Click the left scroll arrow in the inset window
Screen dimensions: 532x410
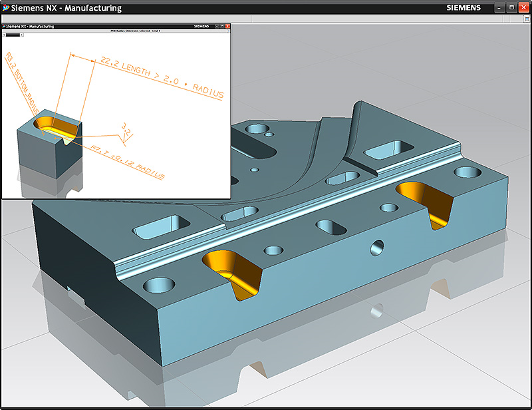tap(4, 35)
